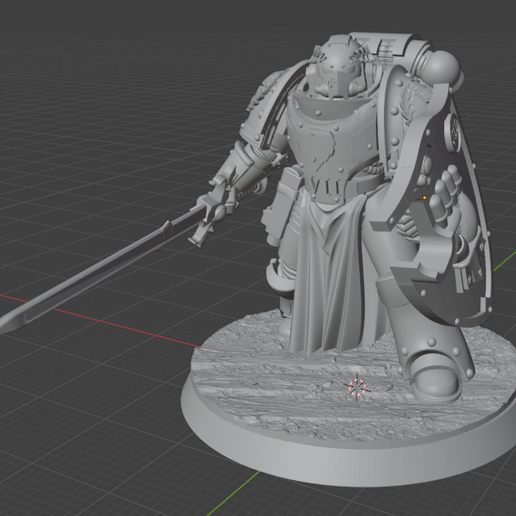This screenshot has height=516, width=516.
Task: Click the 3D cursor crosshair on the base
Action: pos(357,387)
